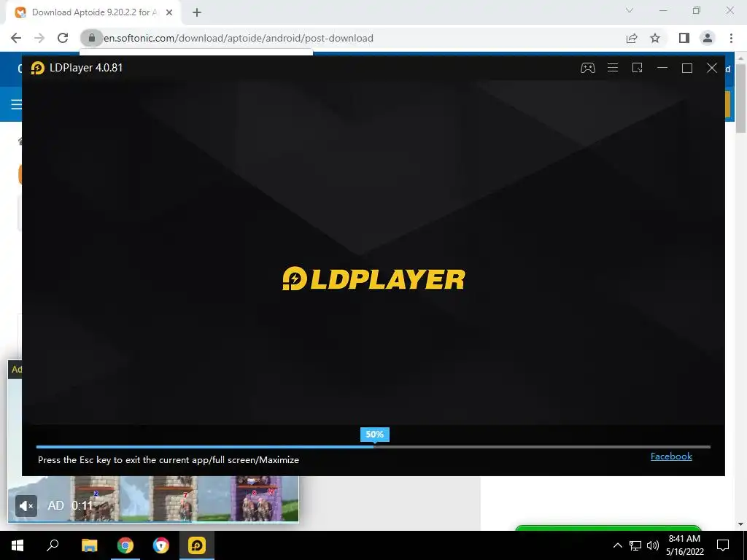Switch to LDPlayer in taskbar

pos(197,545)
